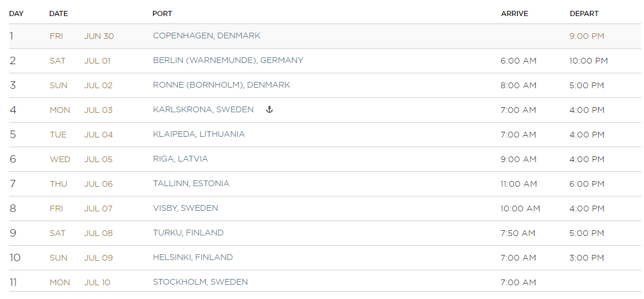This screenshot has width=644, height=299.
Task: Click the DATE column header
Action: pyautogui.click(x=58, y=14)
